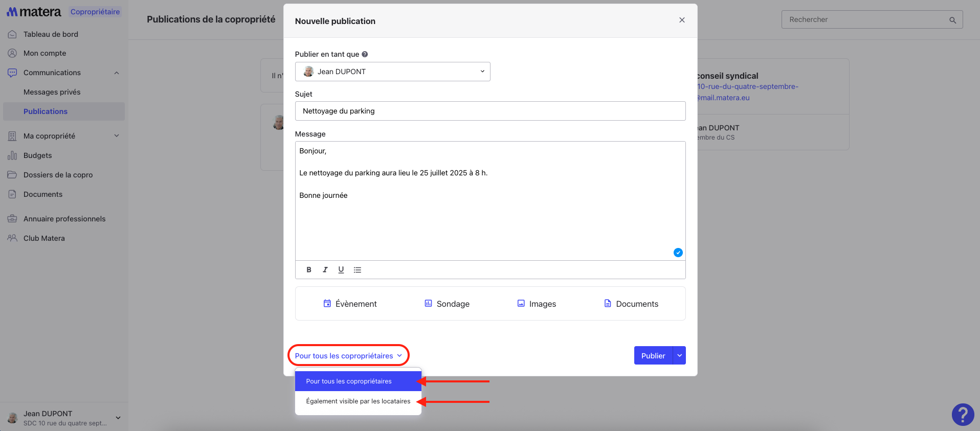
Task: Expand the Publier button arrow options
Action: click(x=679, y=355)
